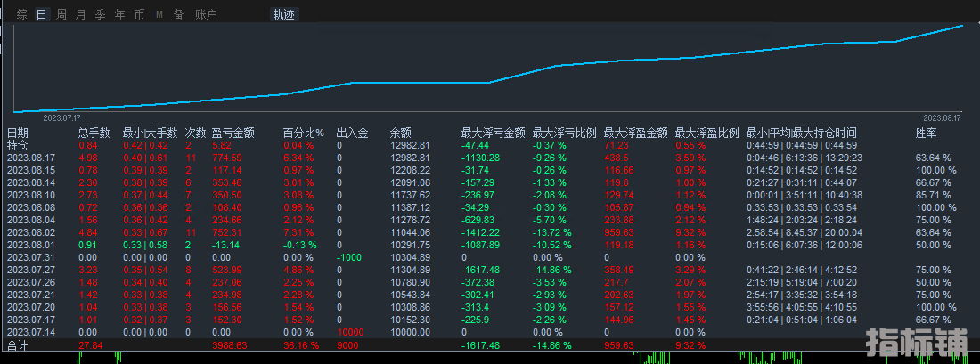This screenshot has width=980, height=364.
Task: Open the 周 weekly tab
Action: [61, 14]
